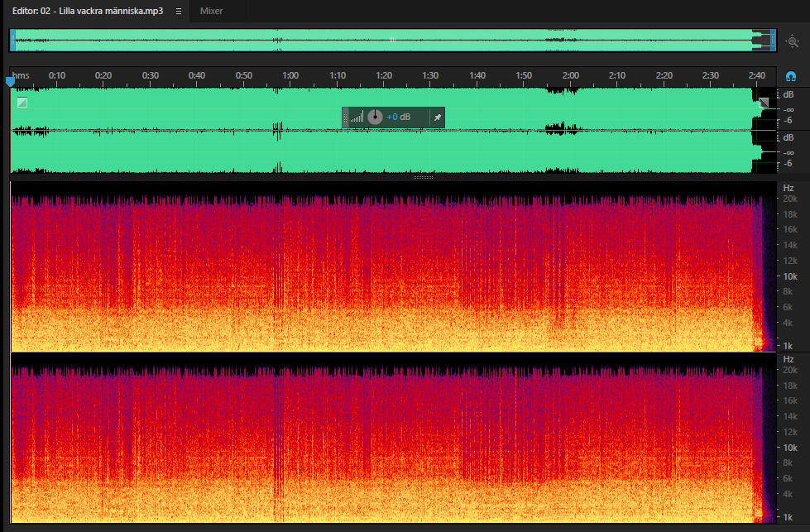810x532 pixels.
Task: Grab the HUD grip handle
Action: [x=345, y=117]
